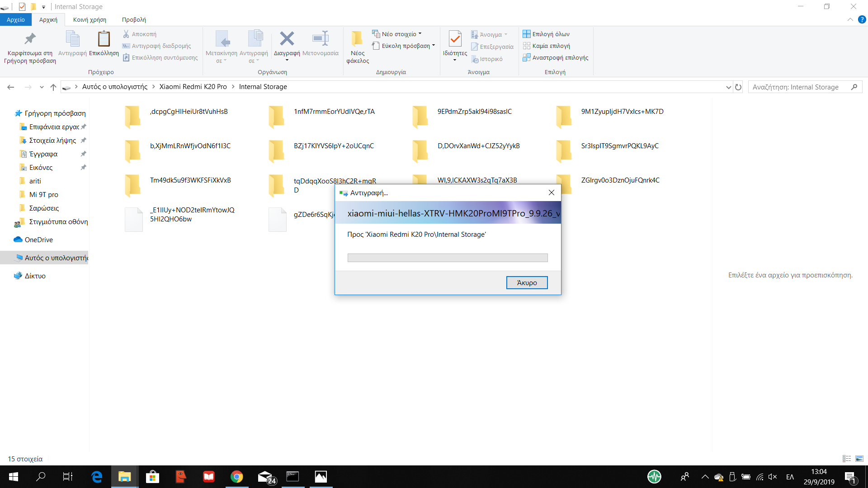This screenshot has width=868, height=488.
Task: Click the Delete (Διαγραφή) red X icon
Action: tap(287, 39)
